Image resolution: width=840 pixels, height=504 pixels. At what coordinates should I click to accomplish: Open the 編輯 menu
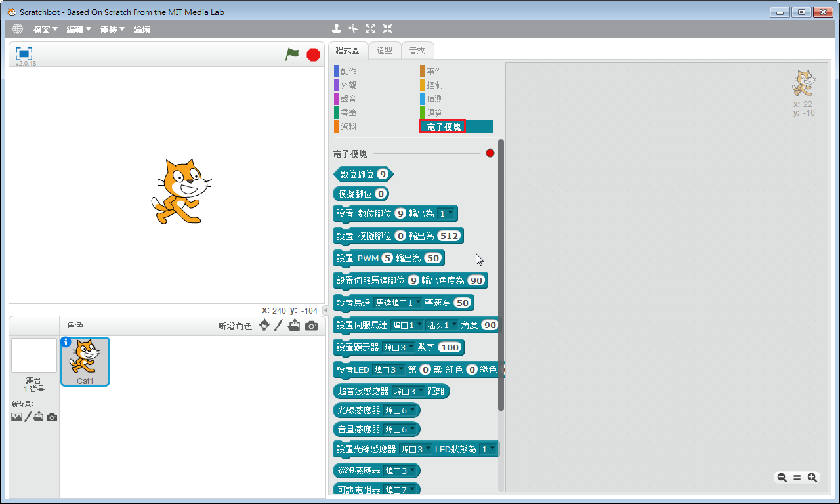79,30
